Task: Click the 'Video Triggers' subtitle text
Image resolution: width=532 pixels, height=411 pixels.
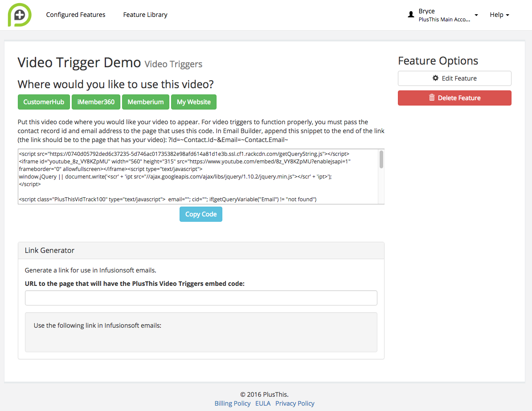Action: pyautogui.click(x=173, y=64)
